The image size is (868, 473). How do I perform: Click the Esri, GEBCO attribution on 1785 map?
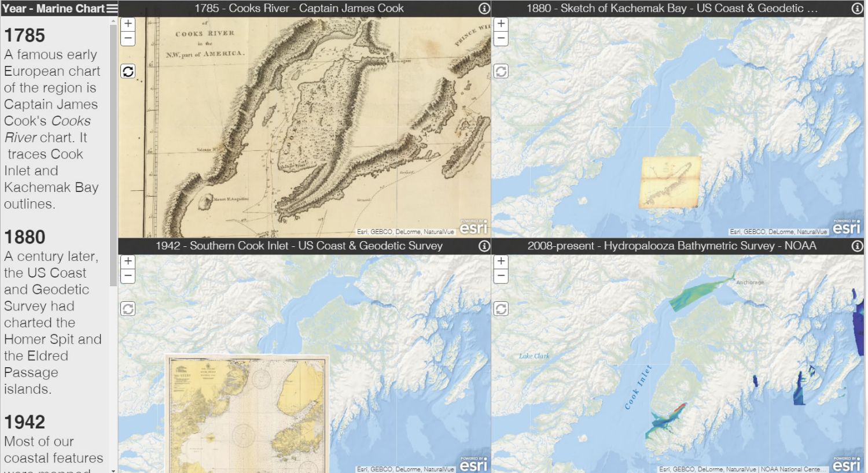point(406,232)
